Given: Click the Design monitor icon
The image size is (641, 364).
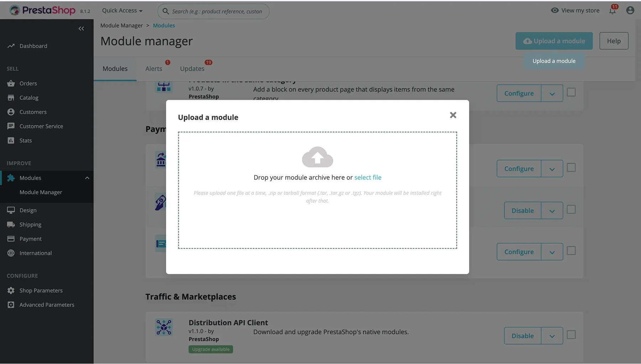Looking at the screenshot, I should pyautogui.click(x=11, y=210).
